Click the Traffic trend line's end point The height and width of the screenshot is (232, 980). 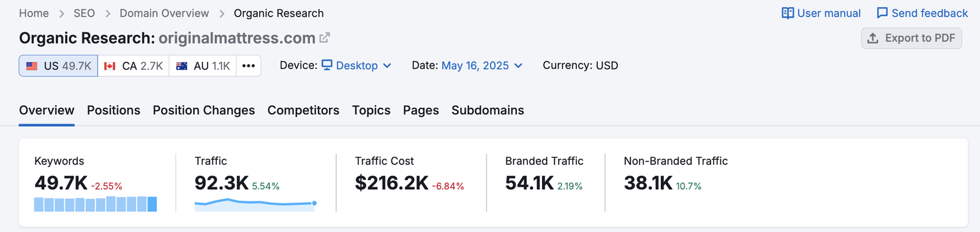314,203
